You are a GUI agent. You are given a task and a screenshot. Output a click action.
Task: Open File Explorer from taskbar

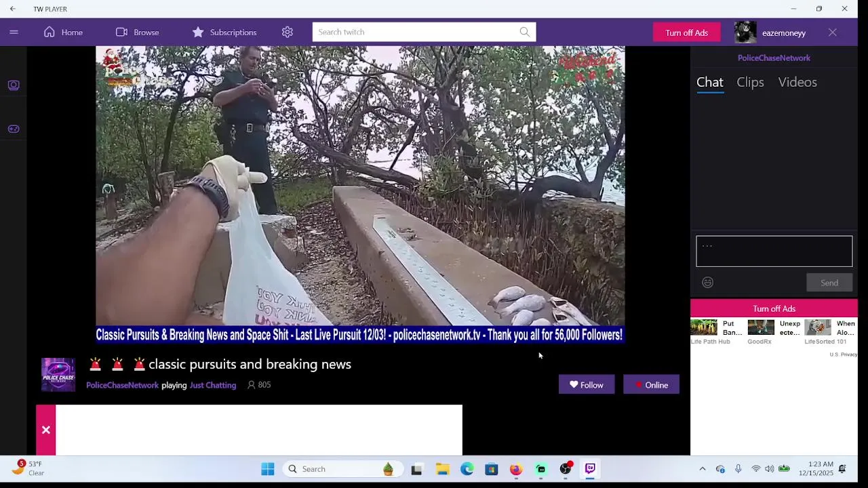pyautogui.click(x=442, y=469)
